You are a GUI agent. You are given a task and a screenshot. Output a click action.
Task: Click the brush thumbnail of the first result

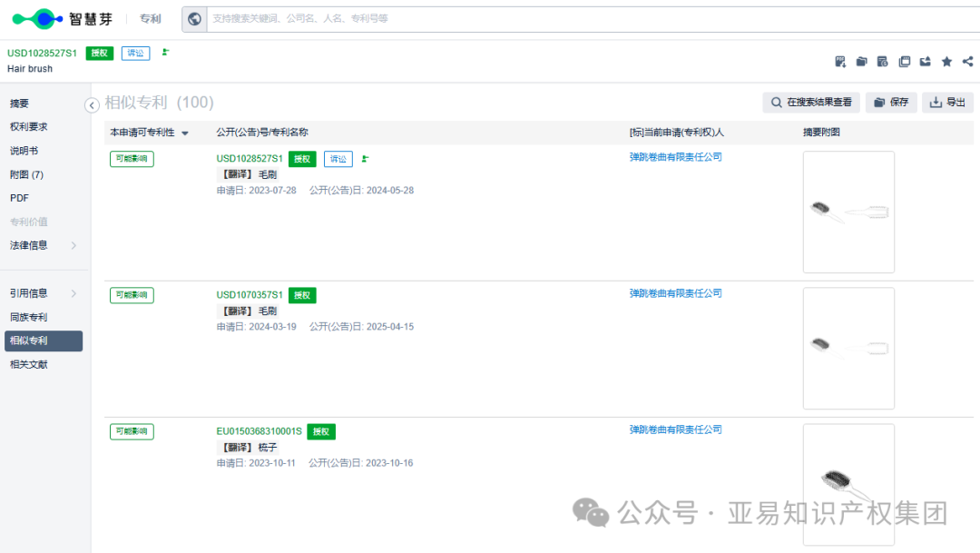click(848, 212)
